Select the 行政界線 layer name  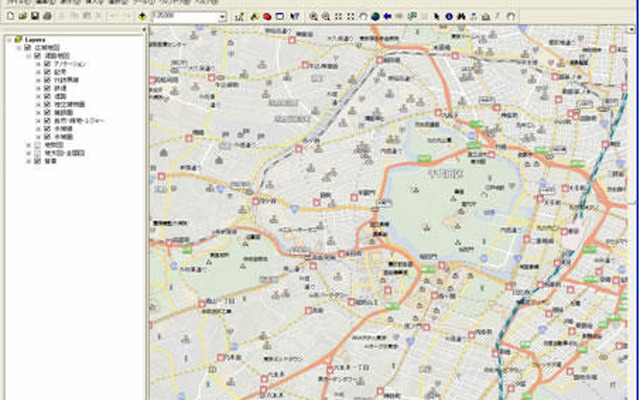click(67, 80)
